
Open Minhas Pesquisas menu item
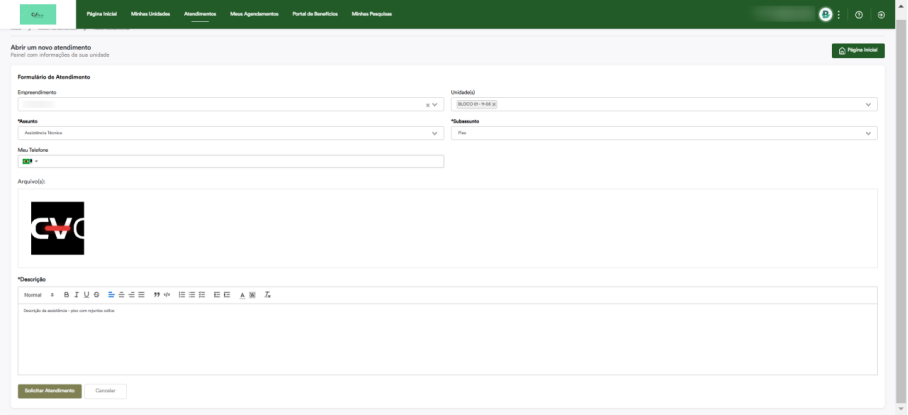[x=372, y=14]
